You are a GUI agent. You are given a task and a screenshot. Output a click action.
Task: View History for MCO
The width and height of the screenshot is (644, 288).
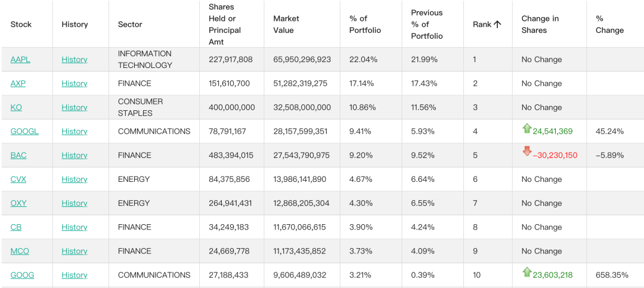(75, 251)
